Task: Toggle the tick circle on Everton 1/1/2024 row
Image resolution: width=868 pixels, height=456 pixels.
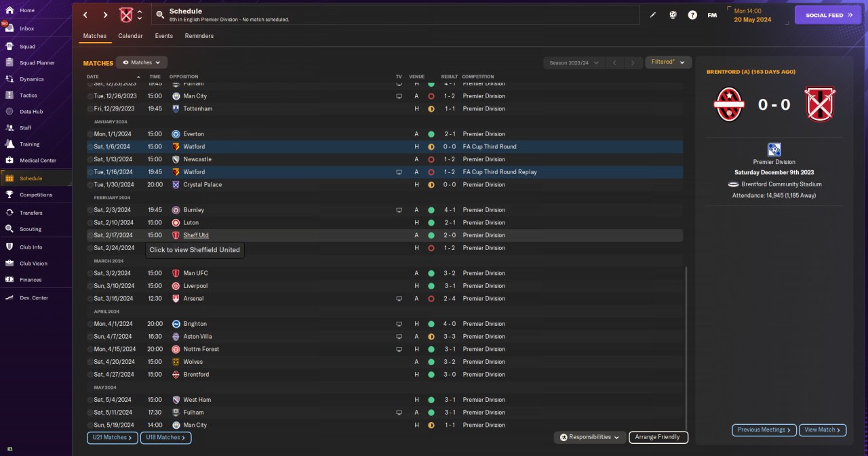Action: pyautogui.click(x=90, y=134)
